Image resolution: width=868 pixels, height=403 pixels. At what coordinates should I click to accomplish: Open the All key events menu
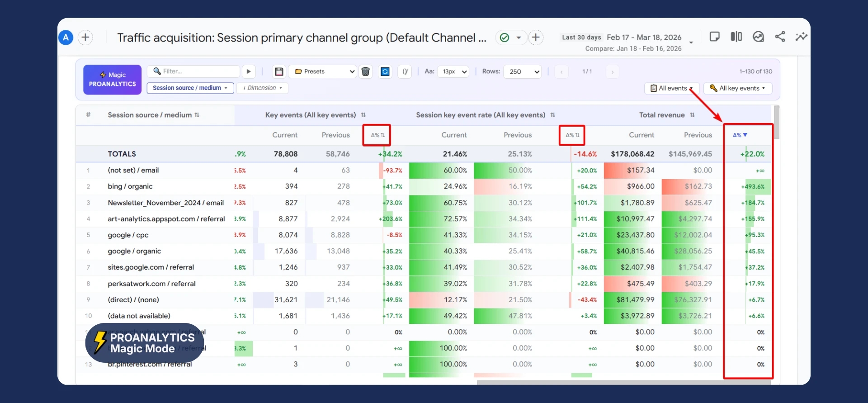coord(737,88)
